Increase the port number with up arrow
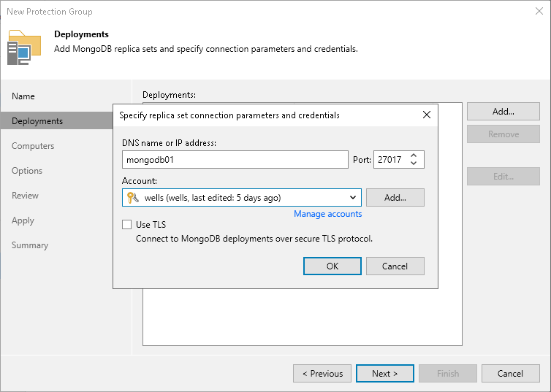The height and width of the screenshot is (392, 551). (414, 155)
